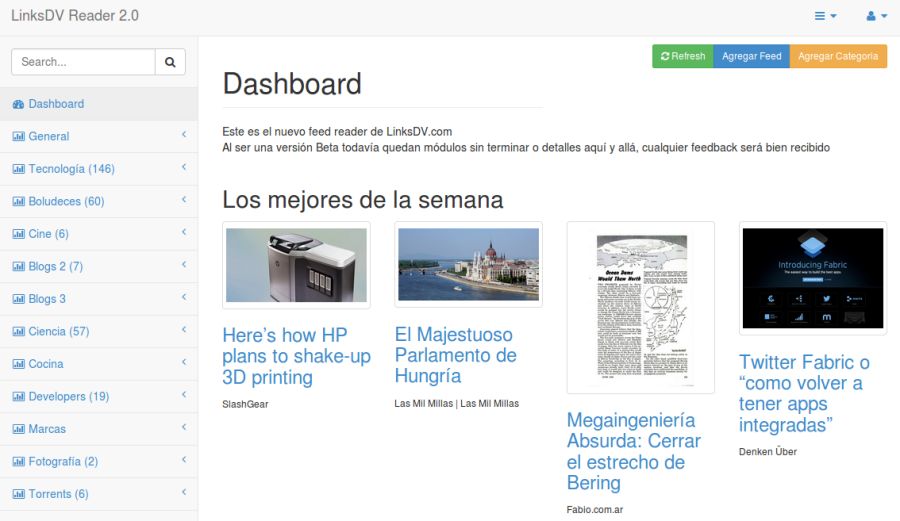This screenshot has width=900, height=521.
Task: Select the Tecnología (146) category
Action: click(99, 169)
